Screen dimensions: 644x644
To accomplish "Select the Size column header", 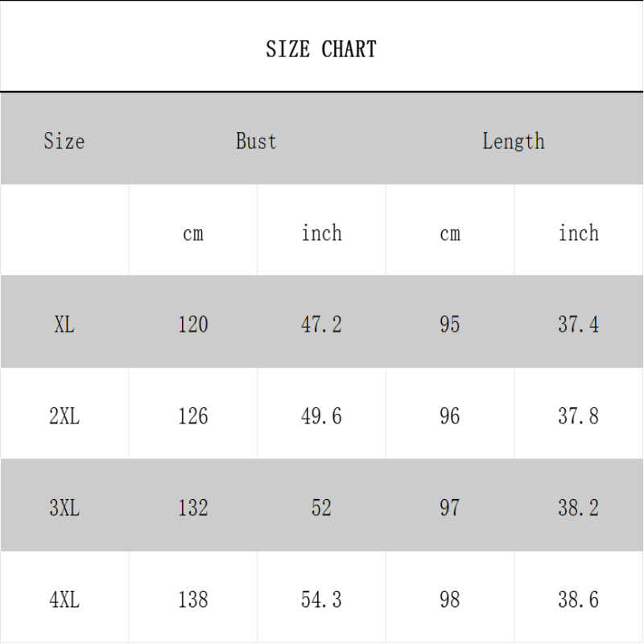I will click(64, 142).
